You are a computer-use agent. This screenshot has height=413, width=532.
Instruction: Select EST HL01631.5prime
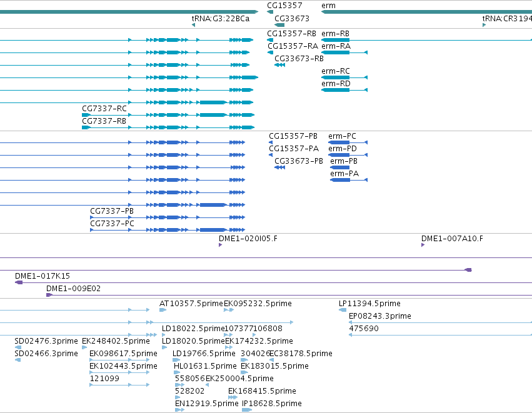point(205,366)
